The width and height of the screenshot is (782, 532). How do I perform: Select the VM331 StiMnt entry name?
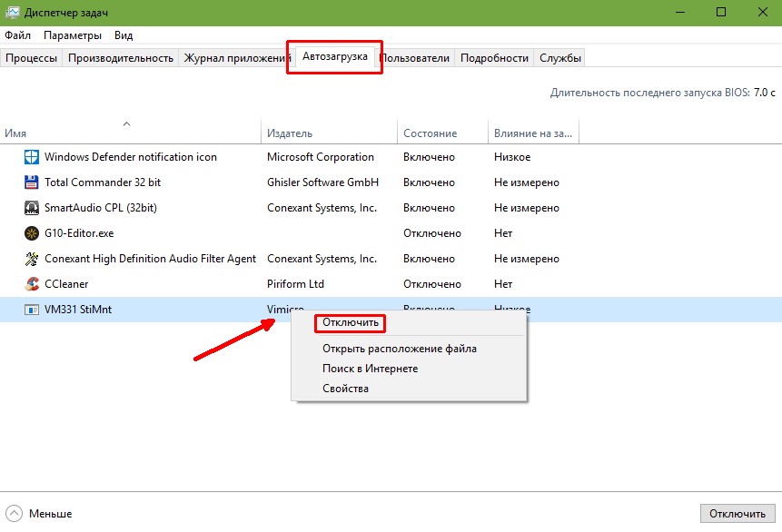pyautogui.click(x=78, y=310)
